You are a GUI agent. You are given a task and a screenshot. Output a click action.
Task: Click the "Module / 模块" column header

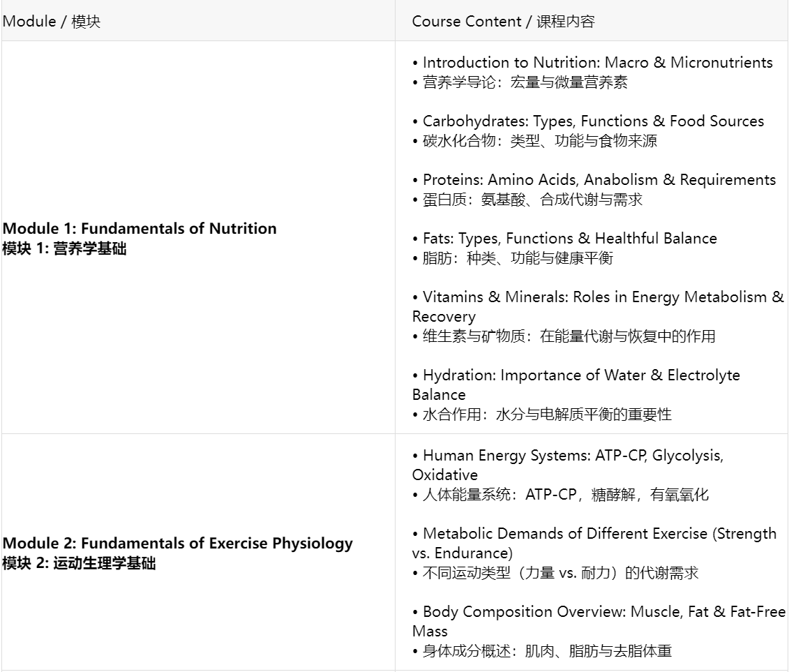52,22
